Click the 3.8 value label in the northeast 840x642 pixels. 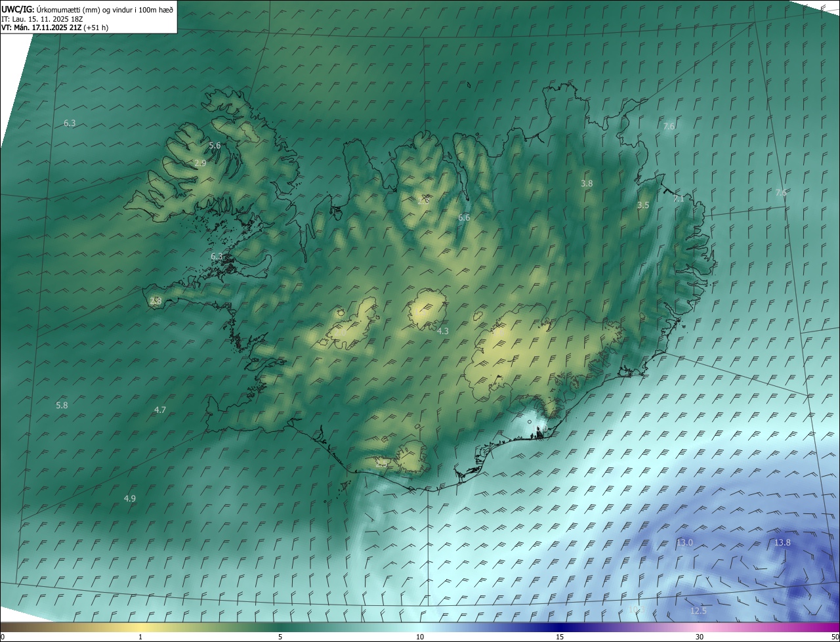click(587, 183)
